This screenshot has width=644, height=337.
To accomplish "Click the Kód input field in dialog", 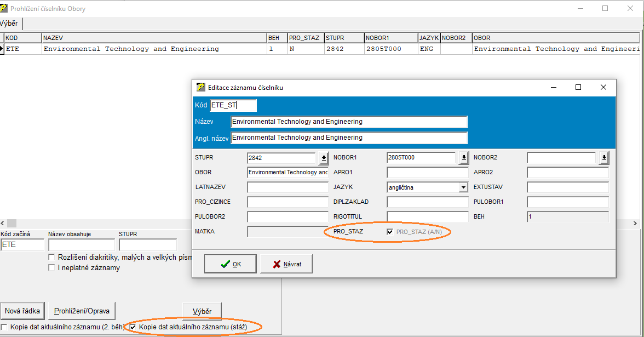I will 233,105.
